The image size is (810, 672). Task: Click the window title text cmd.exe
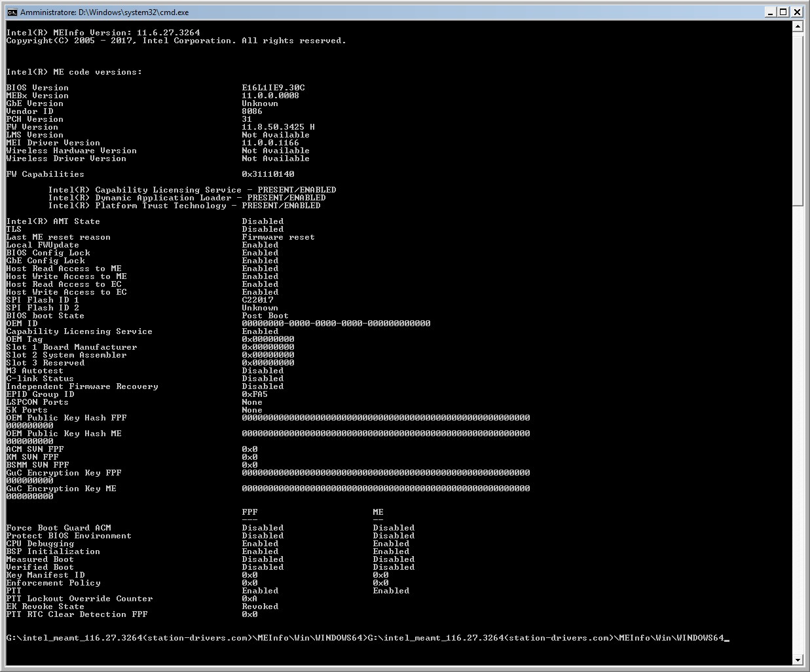point(104,12)
